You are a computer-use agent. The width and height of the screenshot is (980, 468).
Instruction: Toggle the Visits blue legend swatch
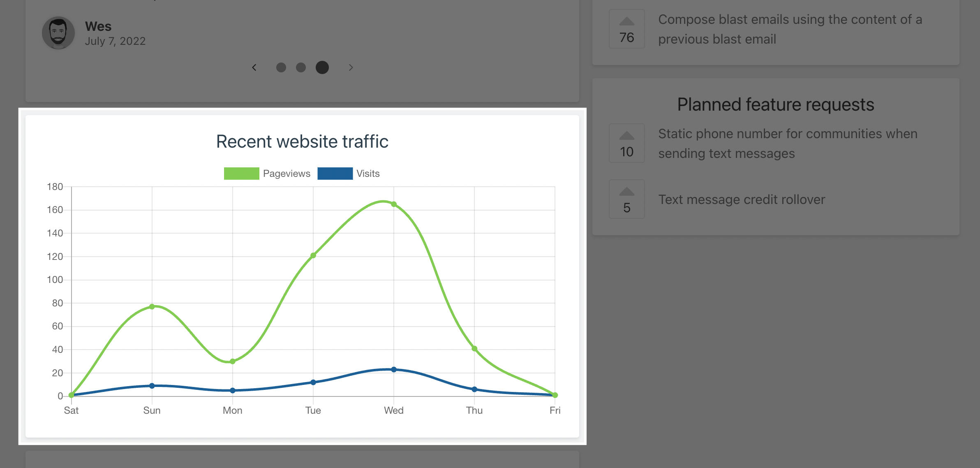335,174
